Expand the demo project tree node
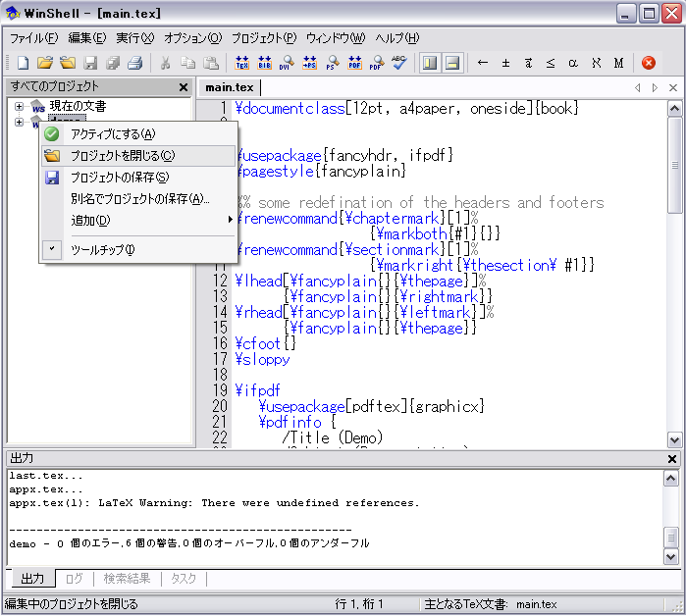 pos(19,122)
